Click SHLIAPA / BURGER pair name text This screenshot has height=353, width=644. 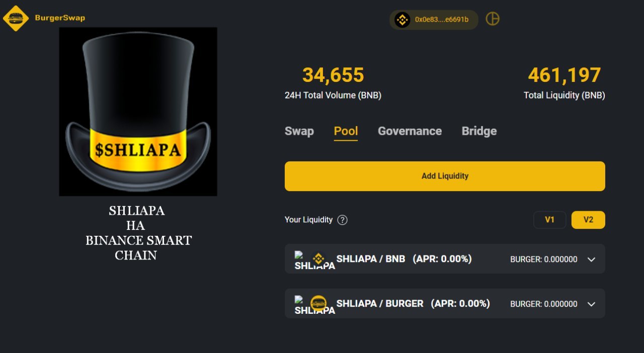tap(380, 303)
